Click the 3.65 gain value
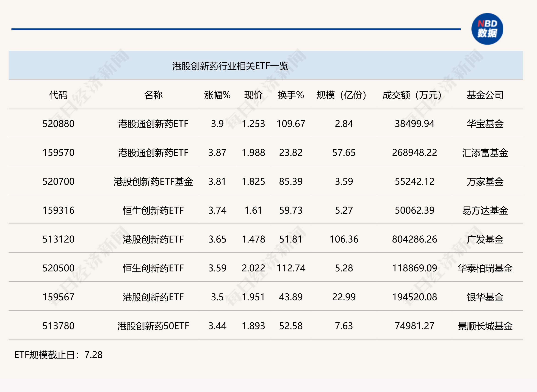Screen dimensions: 537x392 pos(217,239)
